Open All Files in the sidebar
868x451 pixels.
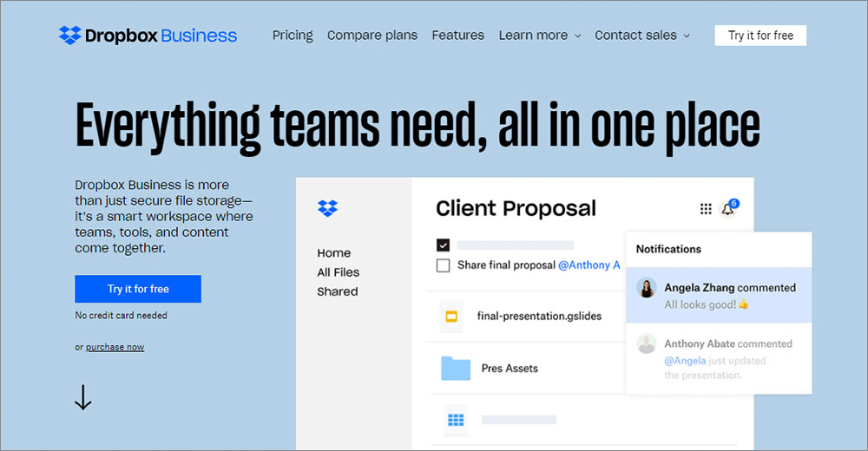(x=339, y=272)
